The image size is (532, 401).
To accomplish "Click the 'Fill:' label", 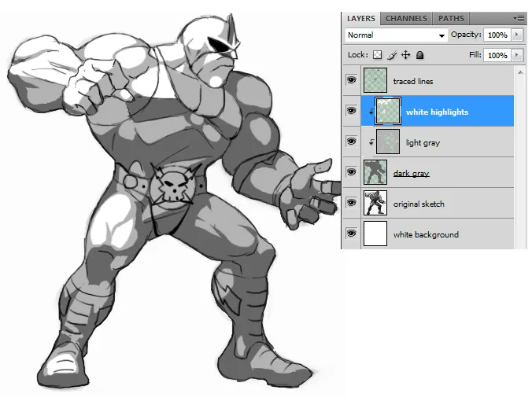I will pos(475,55).
